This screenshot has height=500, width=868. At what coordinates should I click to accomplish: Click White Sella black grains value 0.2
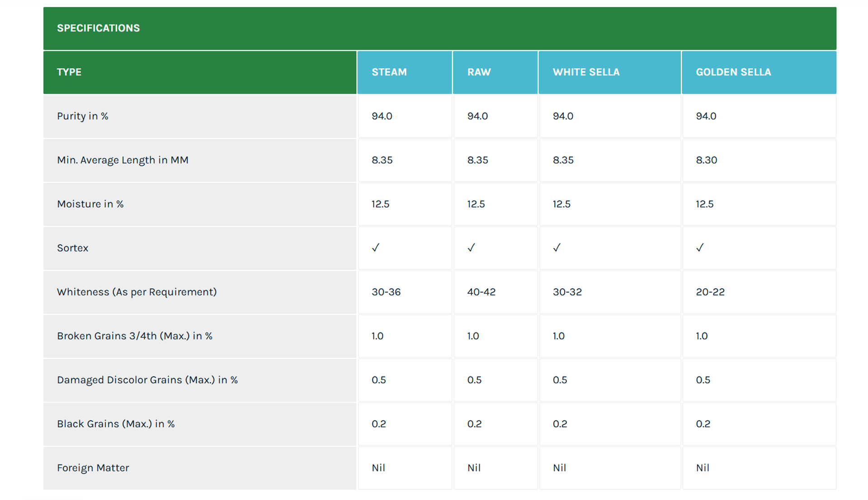(560, 424)
